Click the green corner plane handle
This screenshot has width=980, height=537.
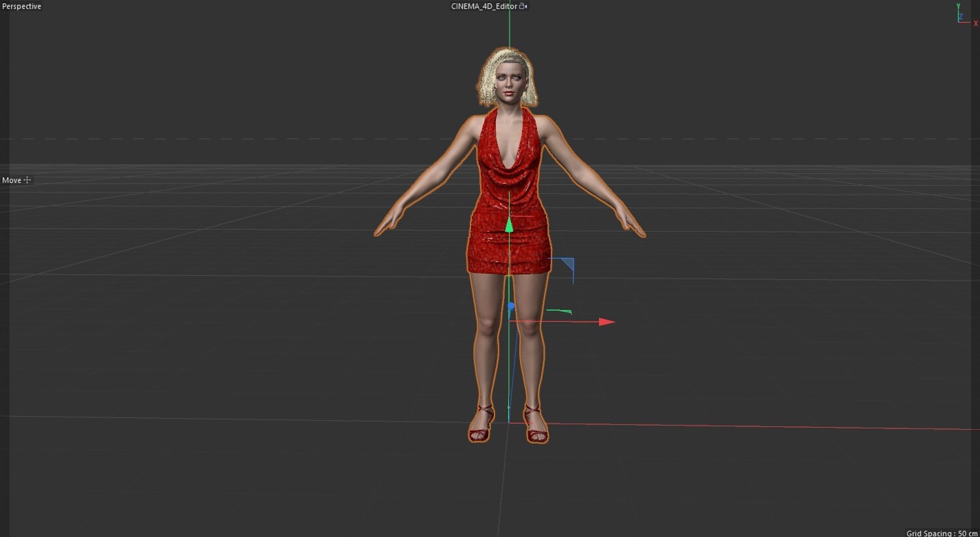[559, 312]
